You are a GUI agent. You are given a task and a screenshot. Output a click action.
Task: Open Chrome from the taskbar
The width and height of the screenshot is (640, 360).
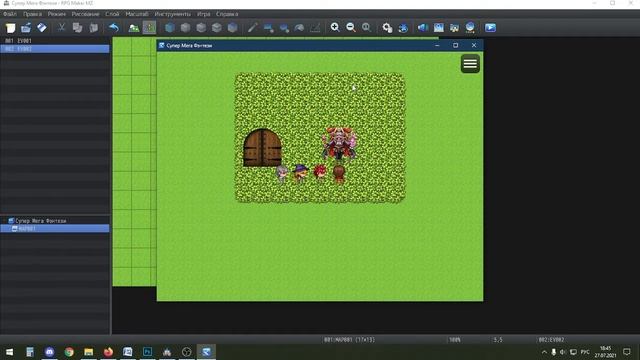coord(69,352)
